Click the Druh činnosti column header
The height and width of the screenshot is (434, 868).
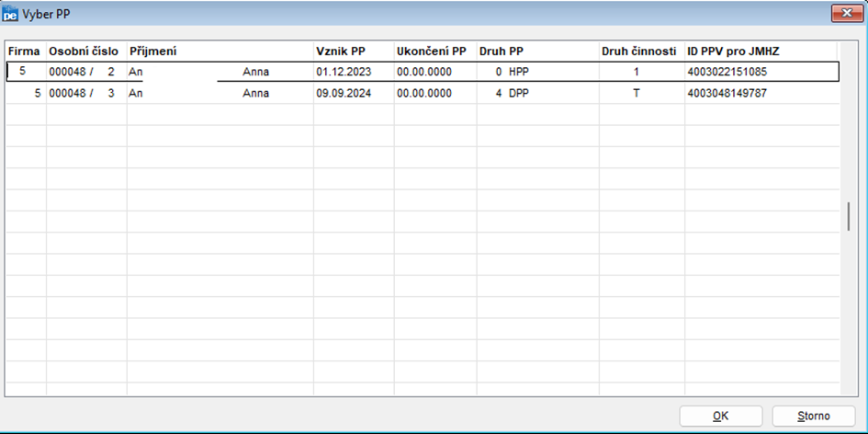tap(639, 51)
